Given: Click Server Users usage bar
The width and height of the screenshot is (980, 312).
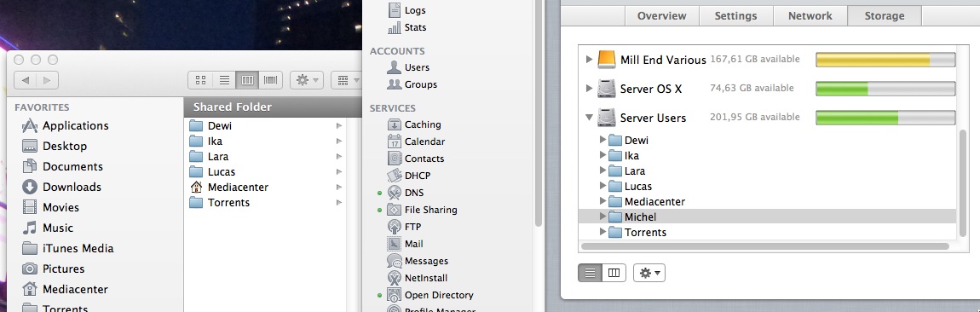Looking at the screenshot, I should click(x=885, y=118).
